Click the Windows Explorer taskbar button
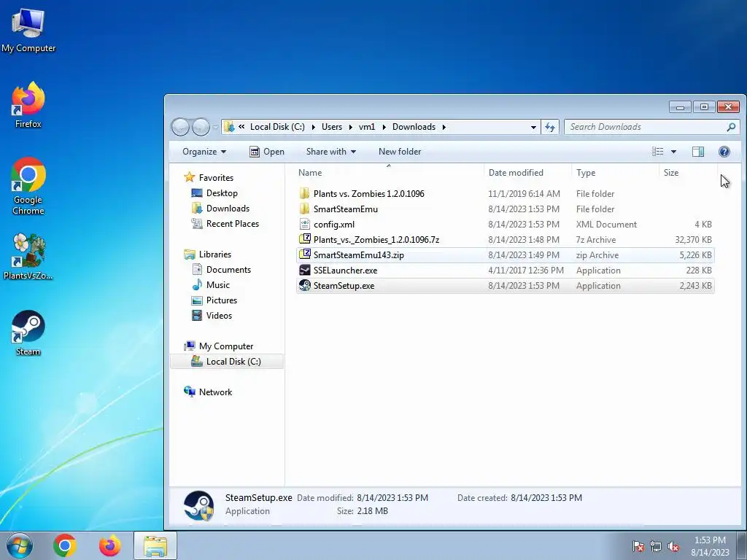Viewport: 747px width, 560px height. (155, 545)
